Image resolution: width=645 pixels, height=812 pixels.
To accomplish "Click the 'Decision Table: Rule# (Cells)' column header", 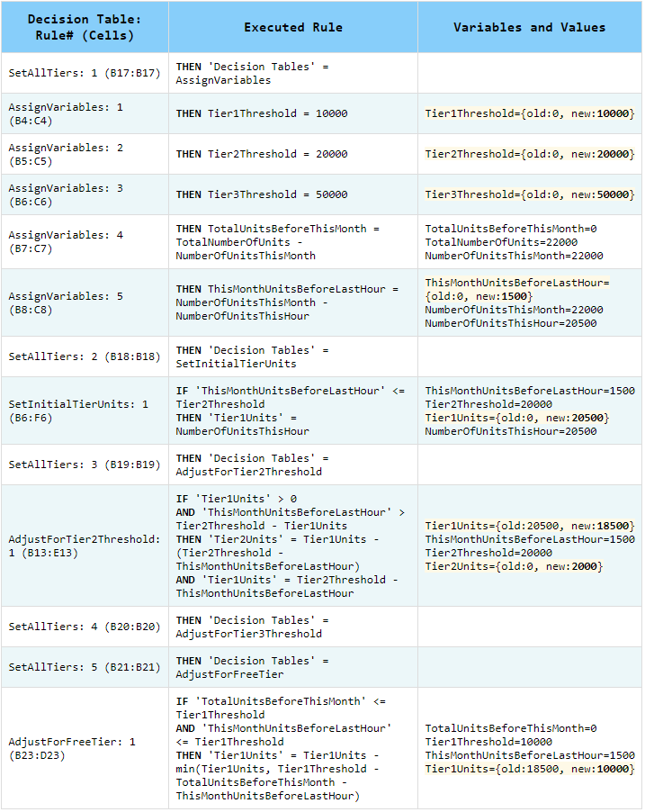I will click(85, 27).
